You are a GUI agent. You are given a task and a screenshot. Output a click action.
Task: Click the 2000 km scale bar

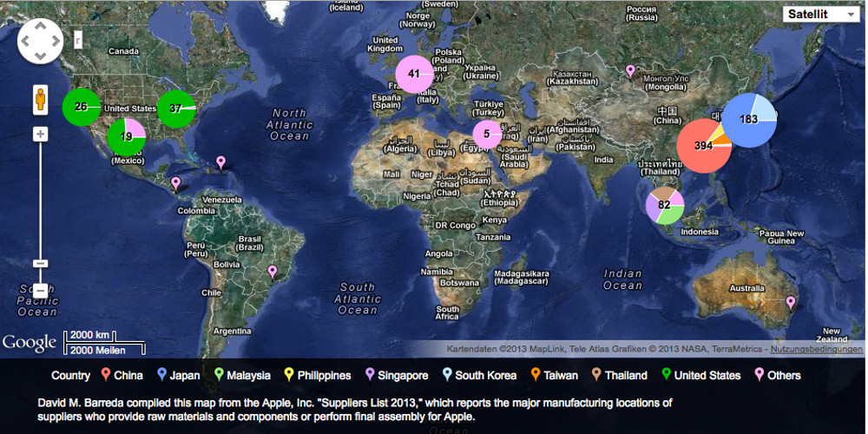click(90, 336)
